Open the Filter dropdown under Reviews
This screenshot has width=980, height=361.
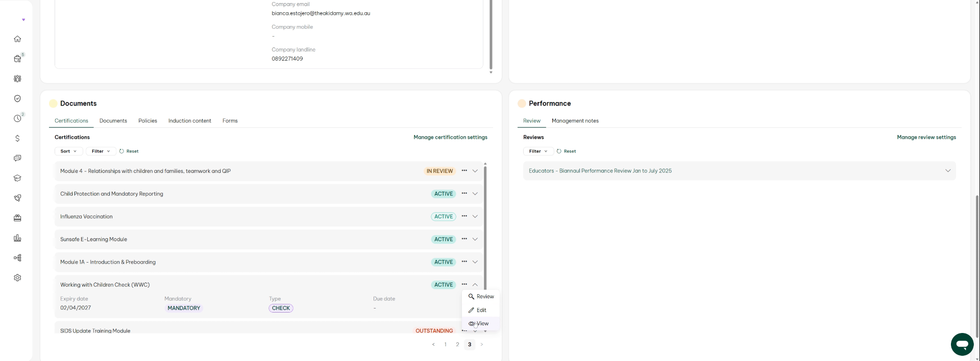[538, 151]
